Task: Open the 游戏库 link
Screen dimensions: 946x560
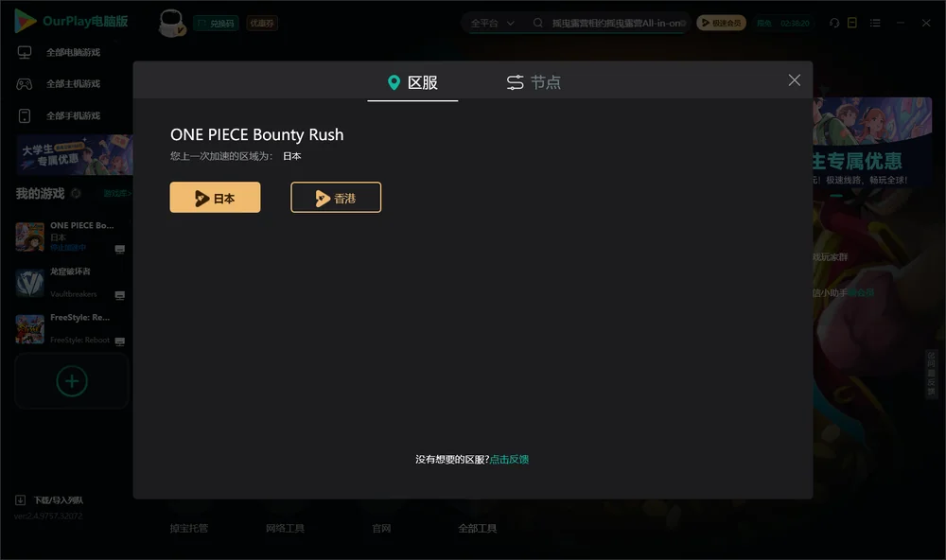Action: [x=117, y=194]
